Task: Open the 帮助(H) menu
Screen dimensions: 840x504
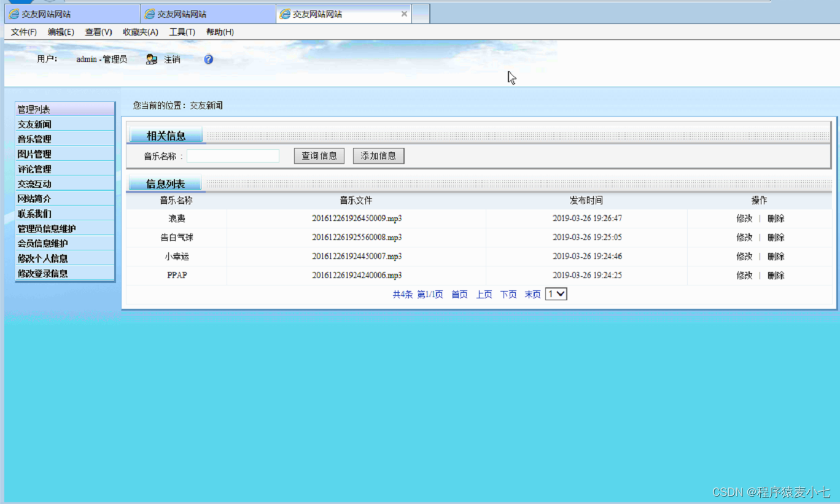Action: pos(220,32)
